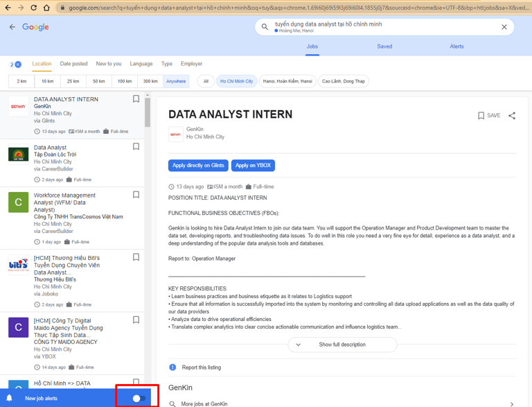Click Apply directly on Glints

click(198, 166)
